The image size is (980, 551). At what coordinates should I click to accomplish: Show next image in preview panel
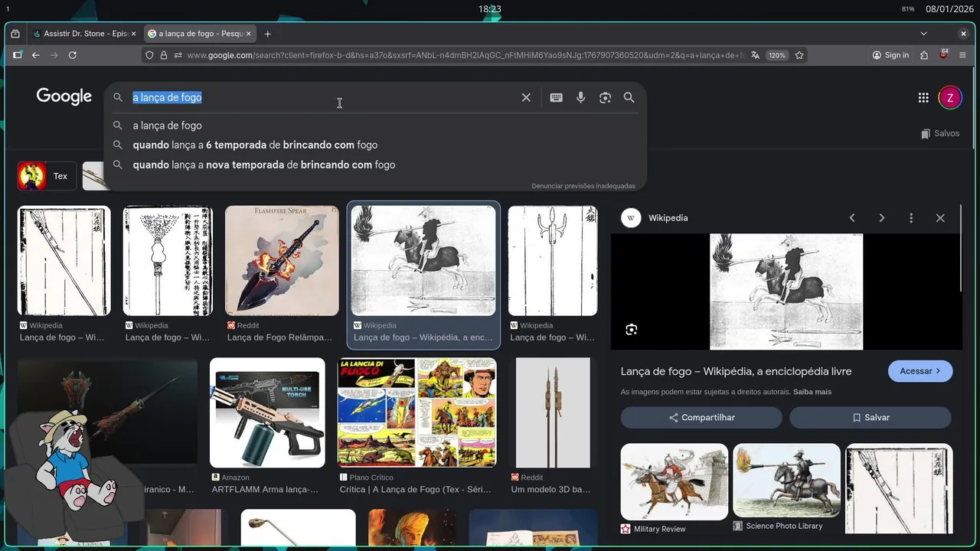pos(882,218)
